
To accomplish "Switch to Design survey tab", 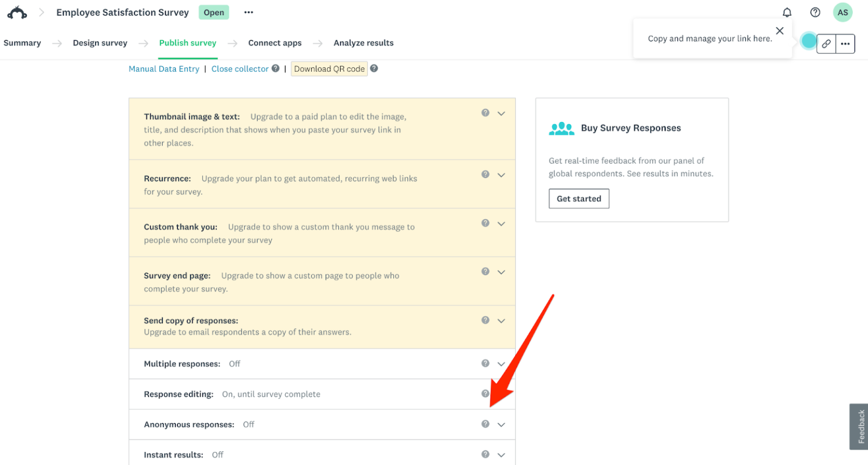I will 100,43.
